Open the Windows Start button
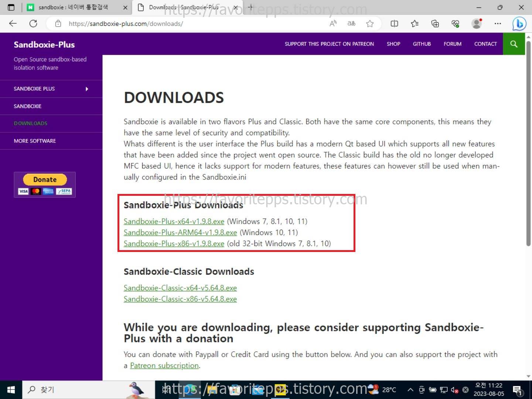The height and width of the screenshot is (399, 532). click(x=11, y=390)
